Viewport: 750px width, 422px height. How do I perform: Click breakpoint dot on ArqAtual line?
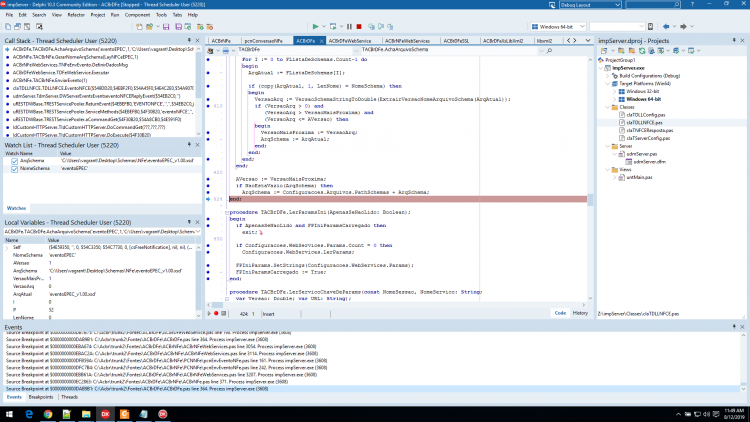click(208, 73)
